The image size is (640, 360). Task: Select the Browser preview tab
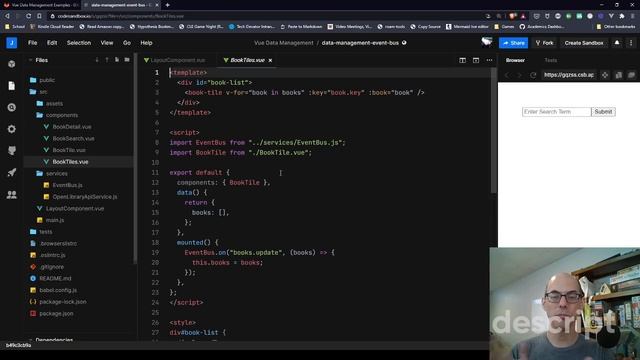click(515, 60)
